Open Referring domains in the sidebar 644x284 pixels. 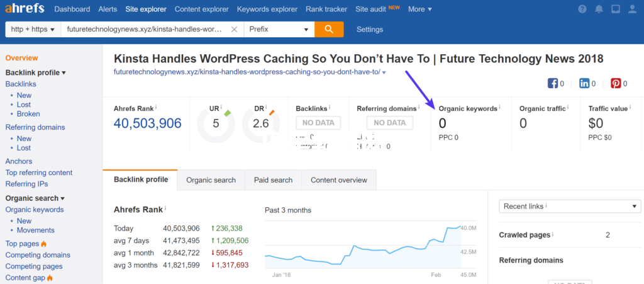pos(35,127)
